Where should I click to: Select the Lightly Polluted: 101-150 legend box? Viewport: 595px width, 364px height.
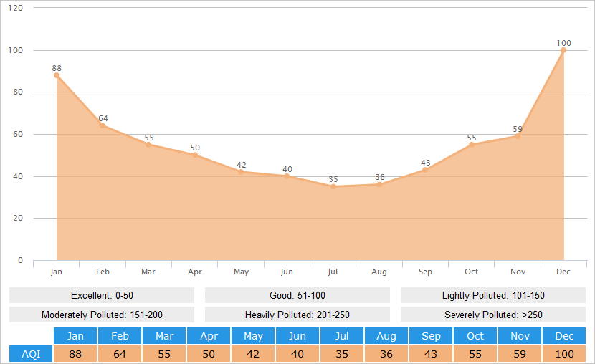pos(493,295)
